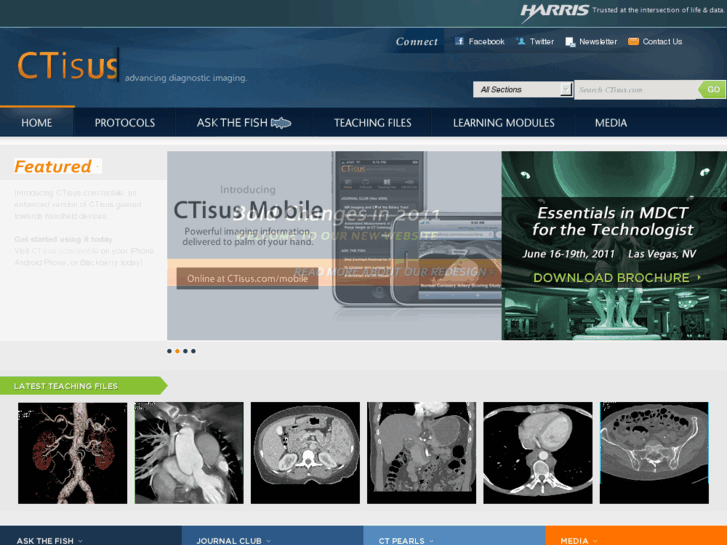Viewport: 727px width, 545px height.
Task: Open the Twitter link
Action: [542, 41]
